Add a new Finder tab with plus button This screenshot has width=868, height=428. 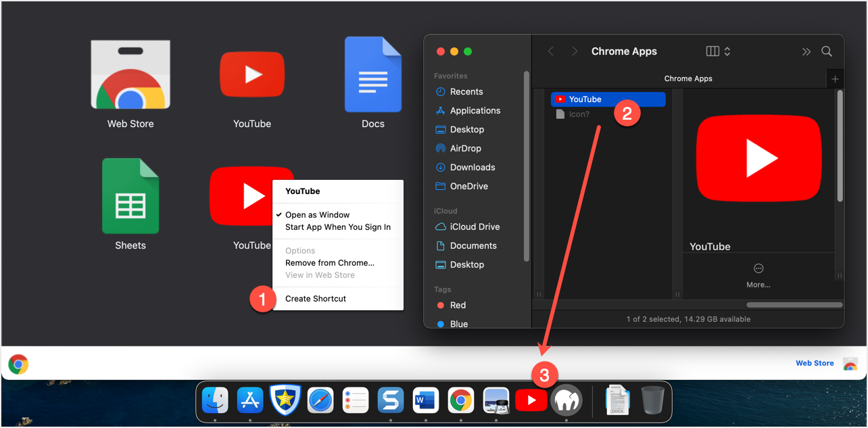click(835, 79)
